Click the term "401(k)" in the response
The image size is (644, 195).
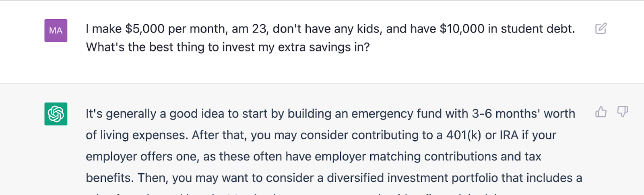464,135
